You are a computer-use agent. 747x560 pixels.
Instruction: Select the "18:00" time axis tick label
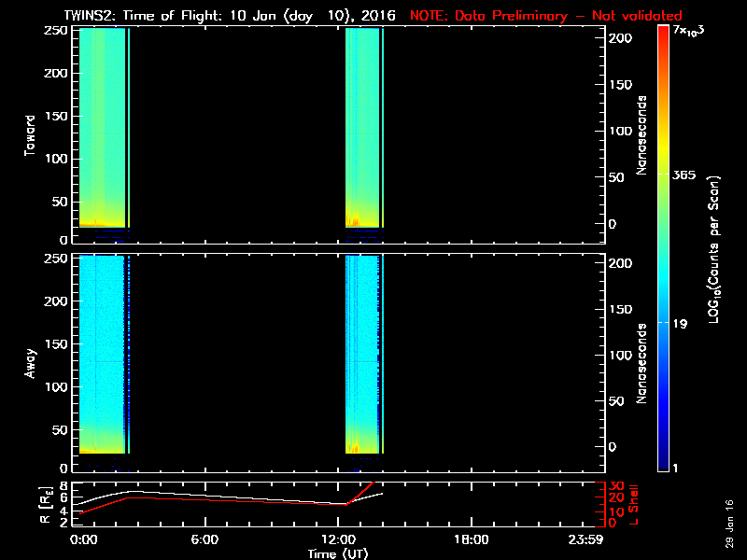[x=471, y=539]
